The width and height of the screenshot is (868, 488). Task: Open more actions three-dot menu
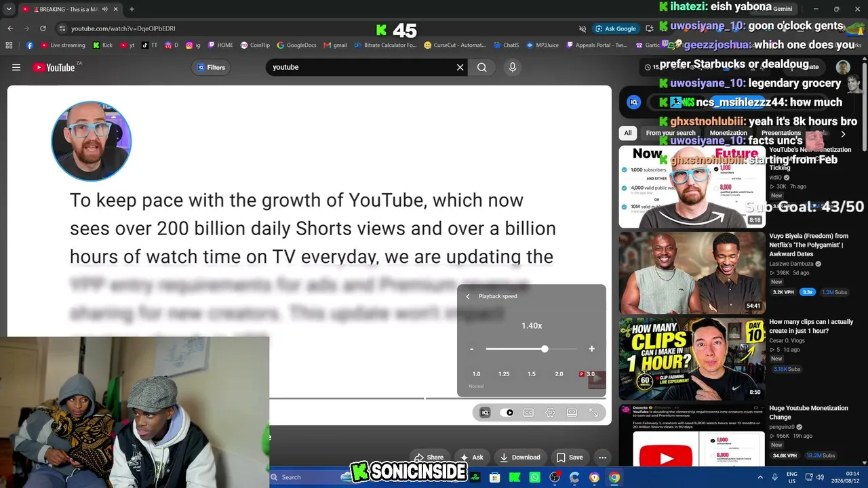(x=602, y=457)
